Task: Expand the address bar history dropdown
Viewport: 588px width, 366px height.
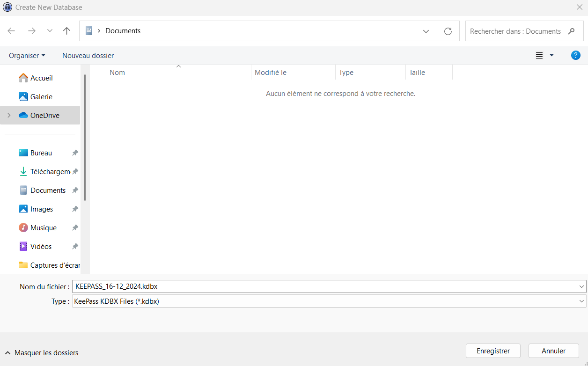Action: [426, 31]
